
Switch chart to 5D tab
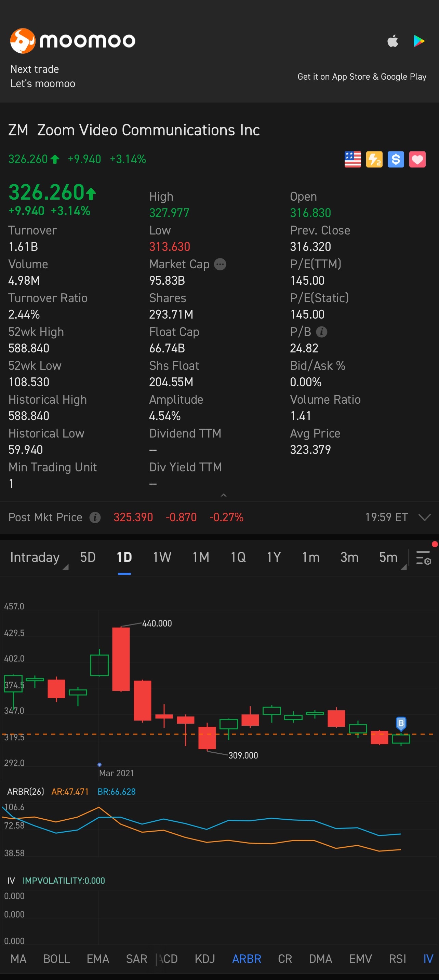coord(88,557)
